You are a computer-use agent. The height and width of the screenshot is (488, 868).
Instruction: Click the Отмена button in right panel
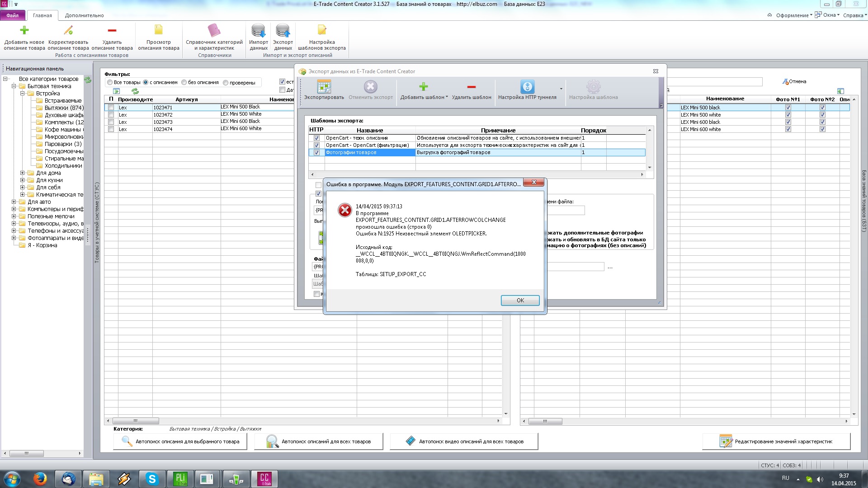click(794, 82)
